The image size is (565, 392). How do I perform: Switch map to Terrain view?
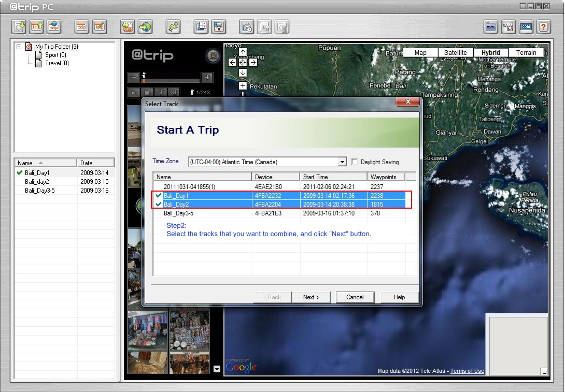(526, 52)
